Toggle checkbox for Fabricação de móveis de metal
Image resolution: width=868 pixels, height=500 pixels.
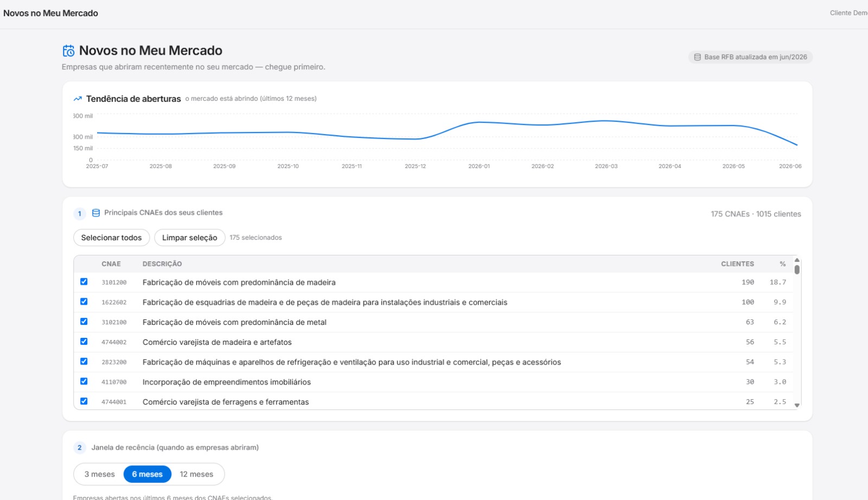84,322
